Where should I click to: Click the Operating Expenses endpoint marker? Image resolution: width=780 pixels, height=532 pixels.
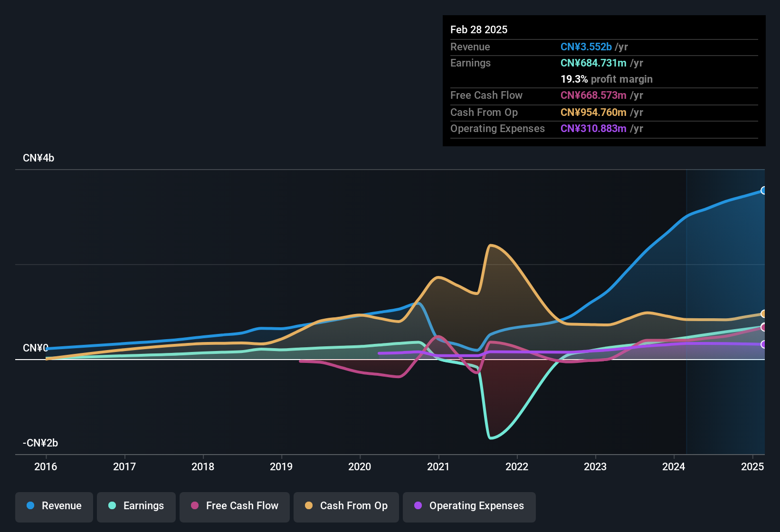[x=764, y=345]
